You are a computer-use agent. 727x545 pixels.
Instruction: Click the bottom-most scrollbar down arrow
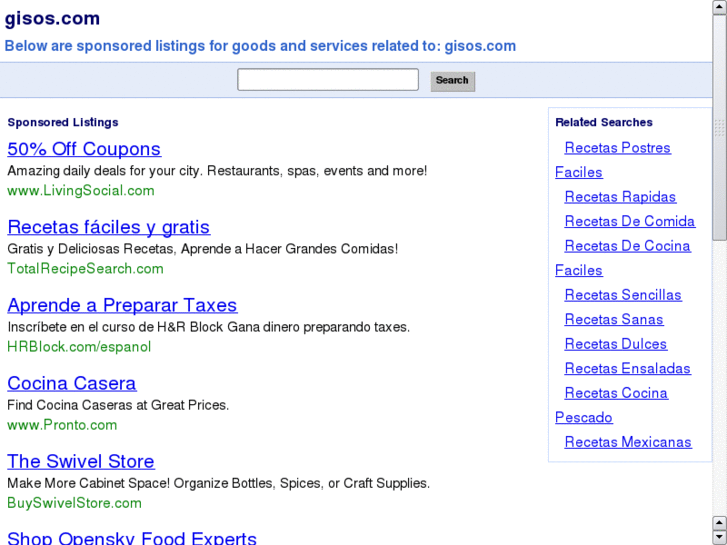(720, 537)
